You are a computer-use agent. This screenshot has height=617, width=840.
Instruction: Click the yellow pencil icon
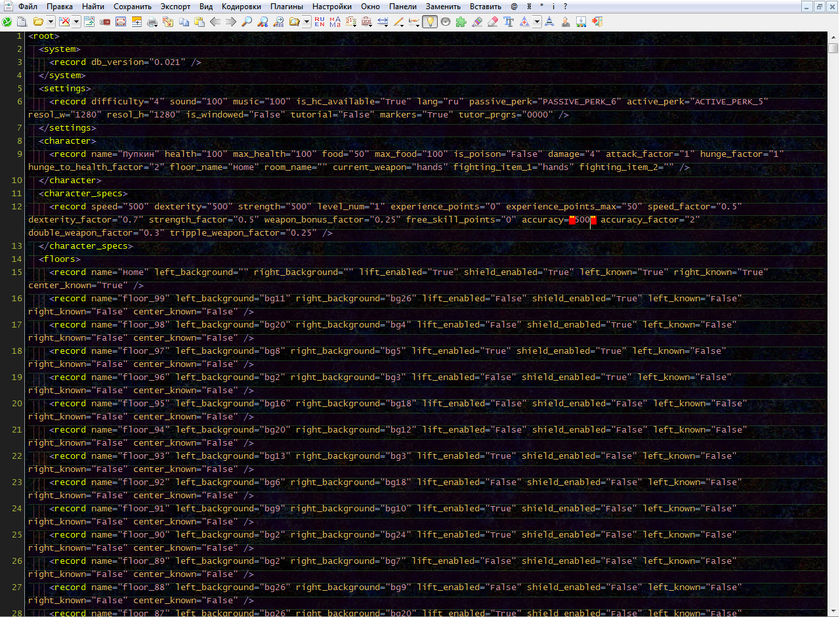click(x=398, y=22)
